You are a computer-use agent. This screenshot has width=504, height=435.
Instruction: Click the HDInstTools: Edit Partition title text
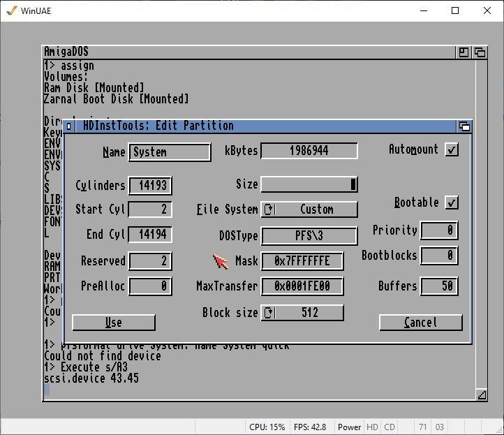(x=158, y=126)
